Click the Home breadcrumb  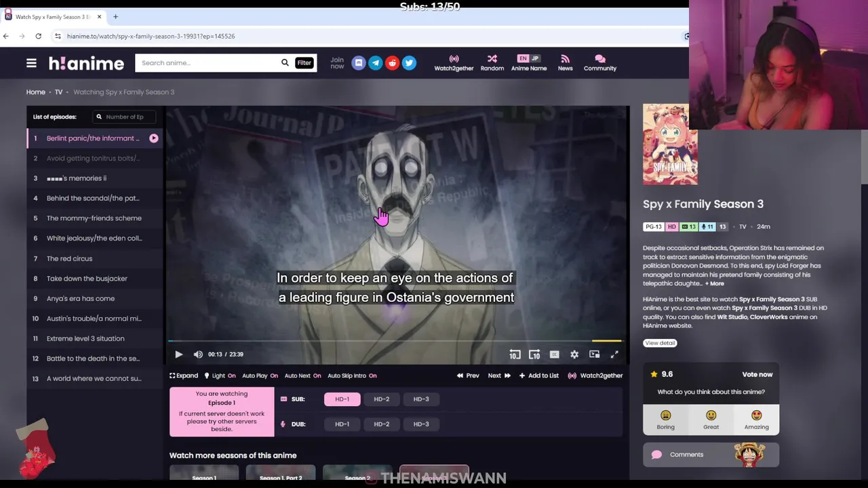click(x=36, y=92)
